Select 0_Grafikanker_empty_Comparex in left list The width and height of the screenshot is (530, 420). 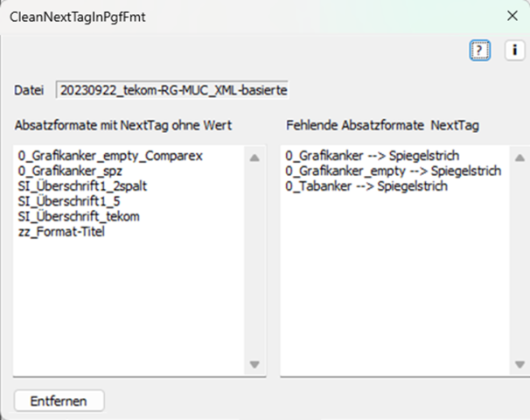pos(110,156)
